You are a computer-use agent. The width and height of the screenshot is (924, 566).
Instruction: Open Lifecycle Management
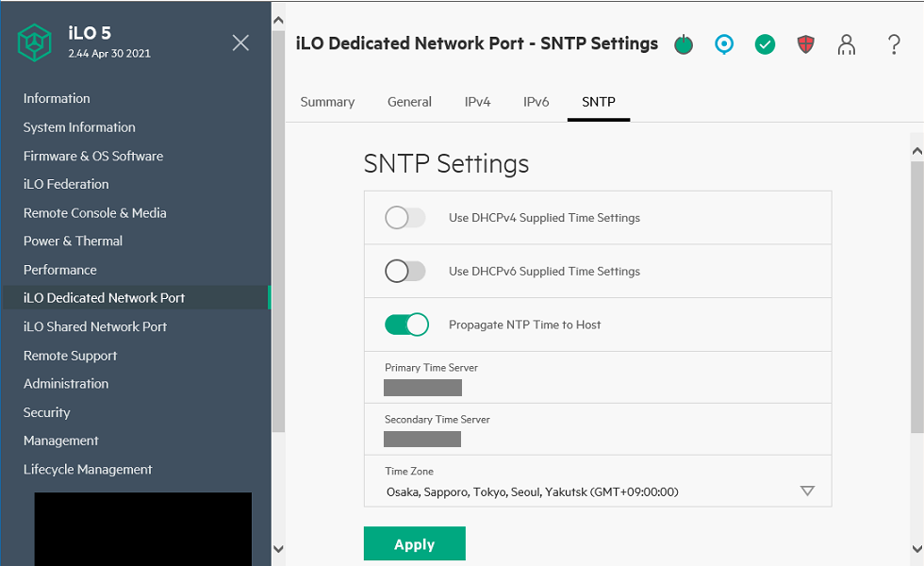(88, 470)
